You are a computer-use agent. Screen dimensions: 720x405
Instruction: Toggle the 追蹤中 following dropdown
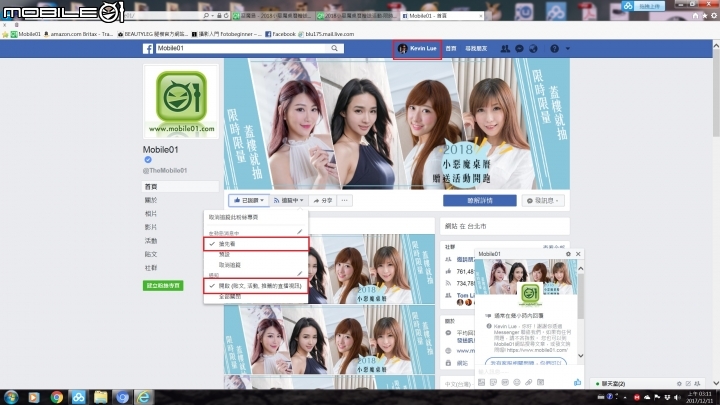pyautogui.click(x=288, y=201)
